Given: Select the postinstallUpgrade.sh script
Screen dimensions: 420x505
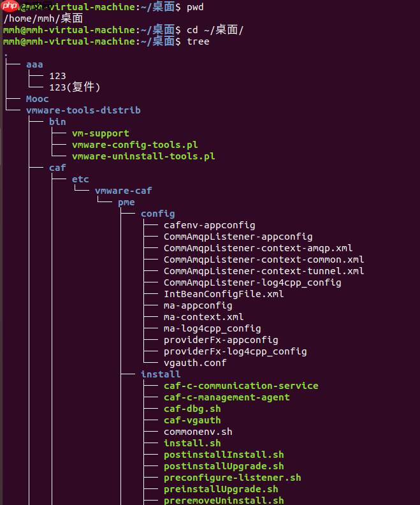Looking at the screenshot, I should pyautogui.click(x=224, y=466).
